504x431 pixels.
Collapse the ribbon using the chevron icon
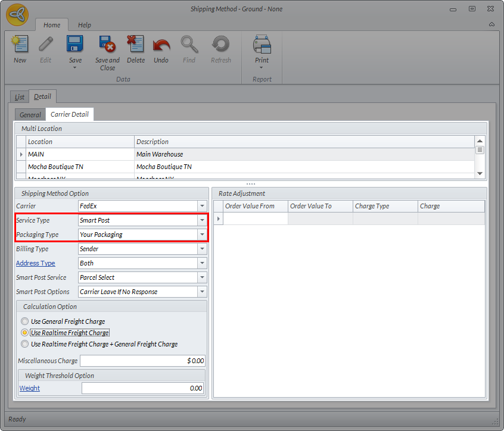pos(491,24)
